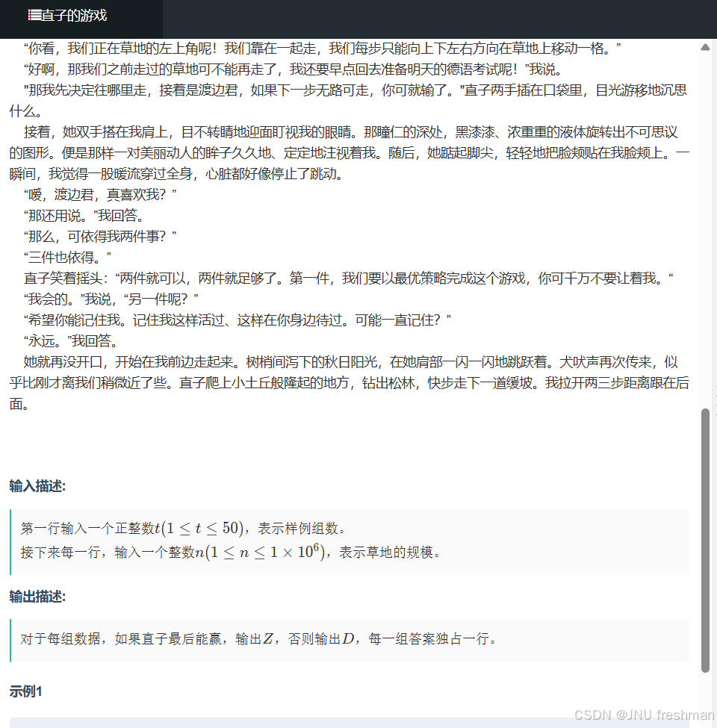The image size is (717, 728).
Task: Click the 输出描述: heading
Action: pyautogui.click(x=37, y=597)
